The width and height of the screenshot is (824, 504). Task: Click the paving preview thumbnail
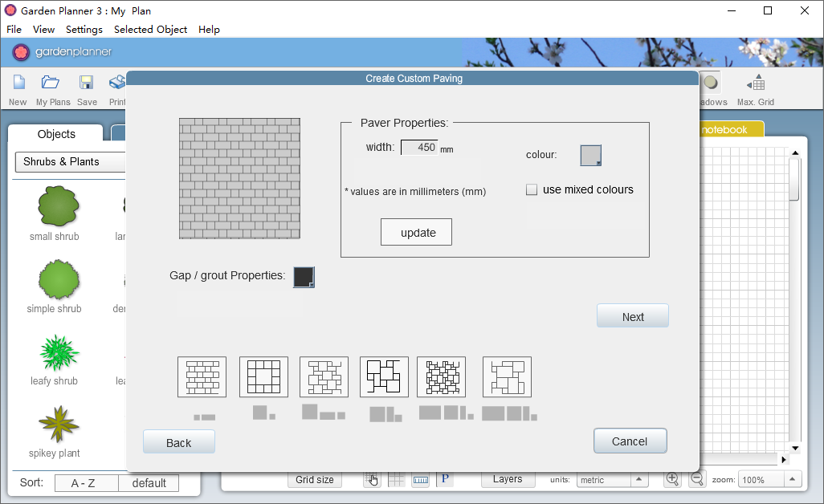(239, 178)
